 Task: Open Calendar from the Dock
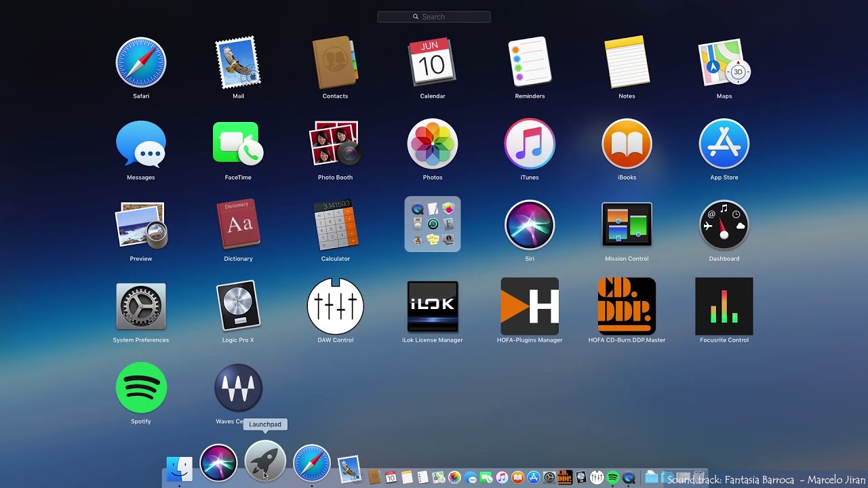pos(391,477)
